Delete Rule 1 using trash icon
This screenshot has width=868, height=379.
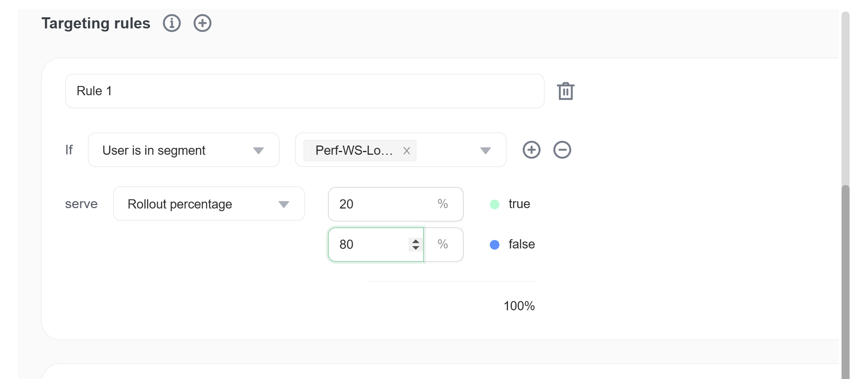[x=565, y=91]
